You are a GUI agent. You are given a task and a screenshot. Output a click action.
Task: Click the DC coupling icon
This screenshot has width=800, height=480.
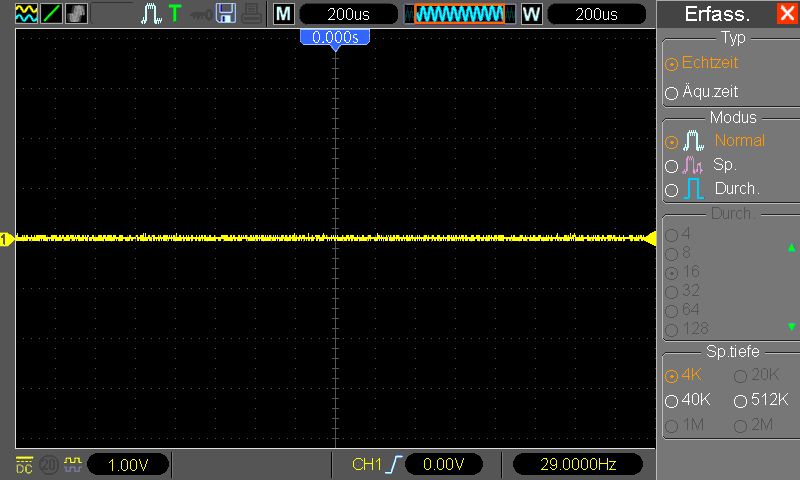click(x=24, y=465)
